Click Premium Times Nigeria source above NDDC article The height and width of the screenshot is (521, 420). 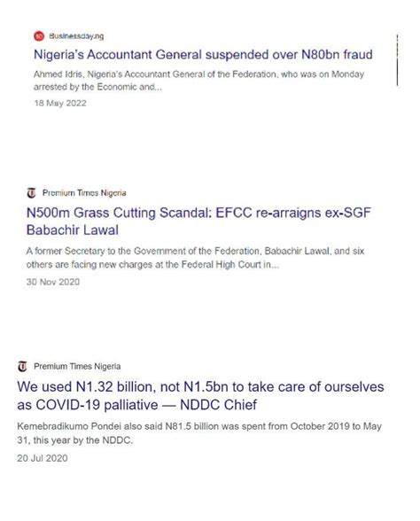tap(77, 366)
